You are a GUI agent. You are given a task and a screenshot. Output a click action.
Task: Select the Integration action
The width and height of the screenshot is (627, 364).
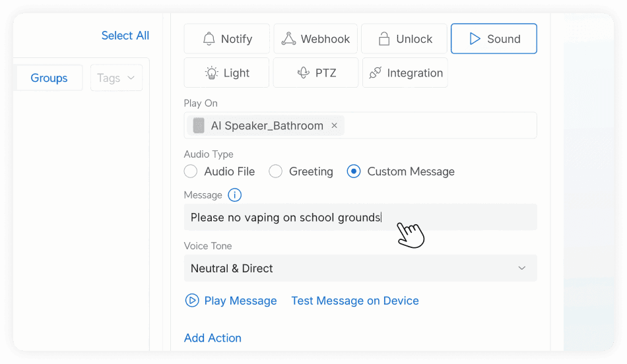(405, 73)
